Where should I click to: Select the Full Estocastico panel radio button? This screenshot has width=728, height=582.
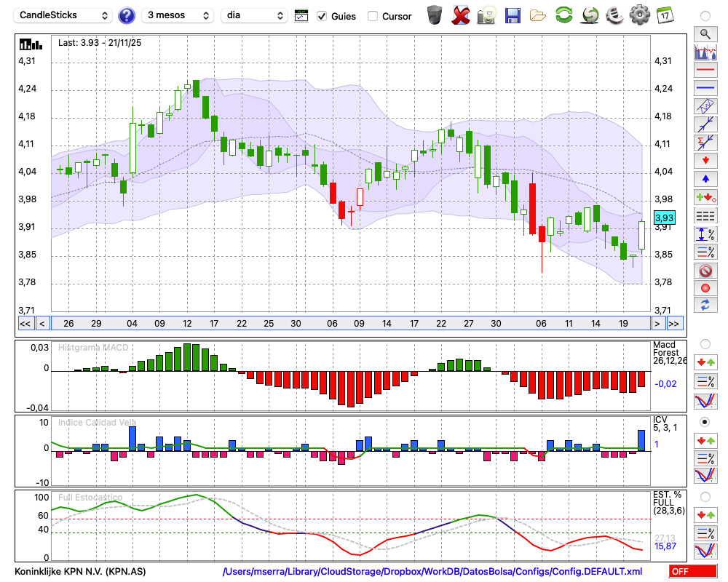click(x=705, y=497)
